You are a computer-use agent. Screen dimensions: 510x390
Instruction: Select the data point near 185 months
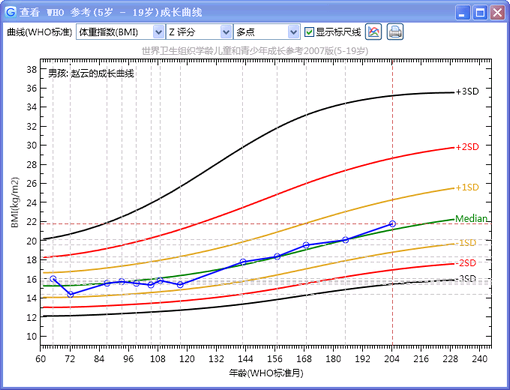pos(345,240)
